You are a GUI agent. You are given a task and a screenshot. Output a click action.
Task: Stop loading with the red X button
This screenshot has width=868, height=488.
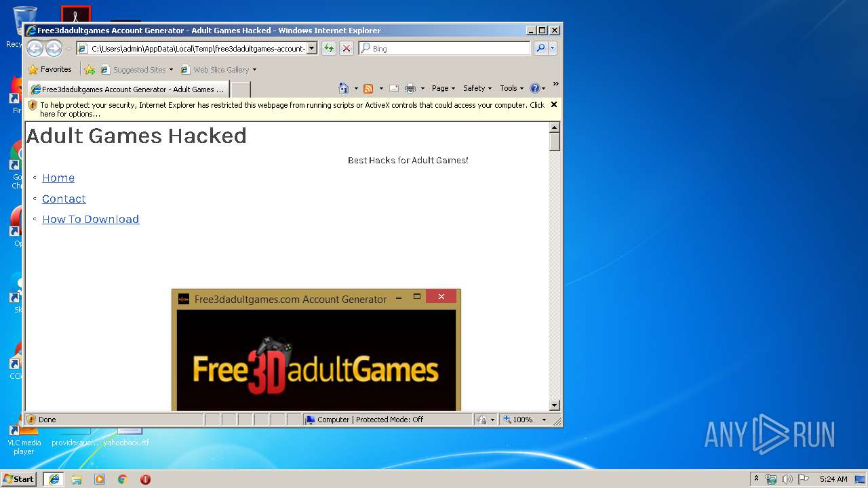click(347, 48)
